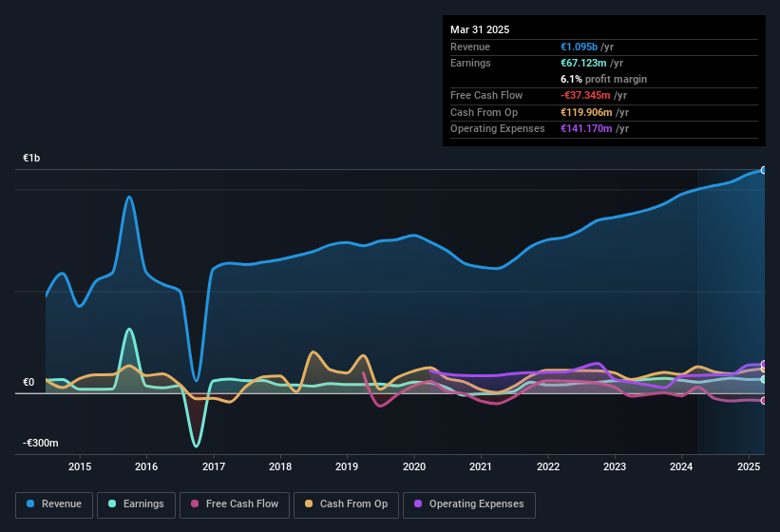Click the pink Free Cash Flow end-point marker
Screen dimensions: 780x532
pos(764,401)
